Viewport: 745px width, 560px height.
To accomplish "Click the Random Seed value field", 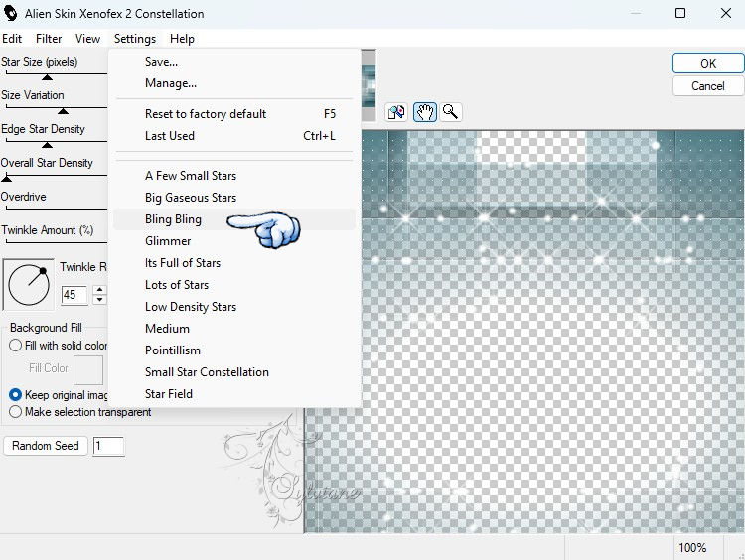I will [x=108, y=446].
